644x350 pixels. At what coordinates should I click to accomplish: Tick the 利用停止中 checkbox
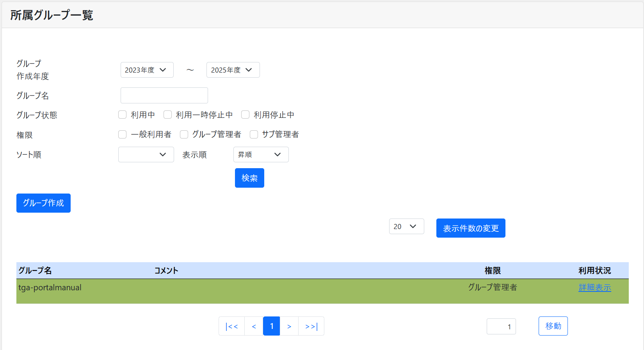click(246, 115)
